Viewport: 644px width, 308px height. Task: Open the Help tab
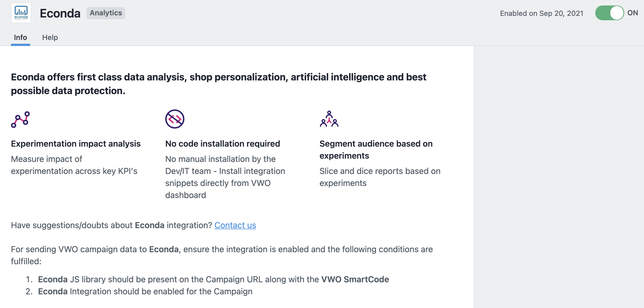click(x=50, y=37)
